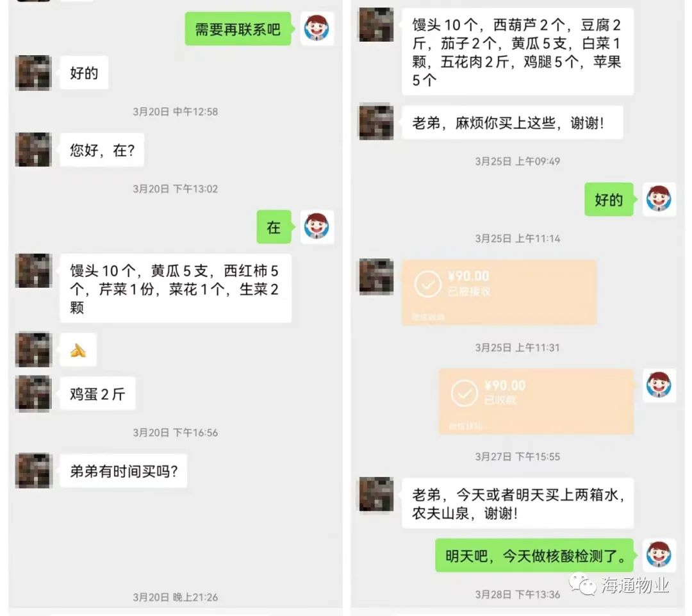
Task: Select the list with '西葫芦 2 个，豆腐'
Action: [x=518, y=52]
